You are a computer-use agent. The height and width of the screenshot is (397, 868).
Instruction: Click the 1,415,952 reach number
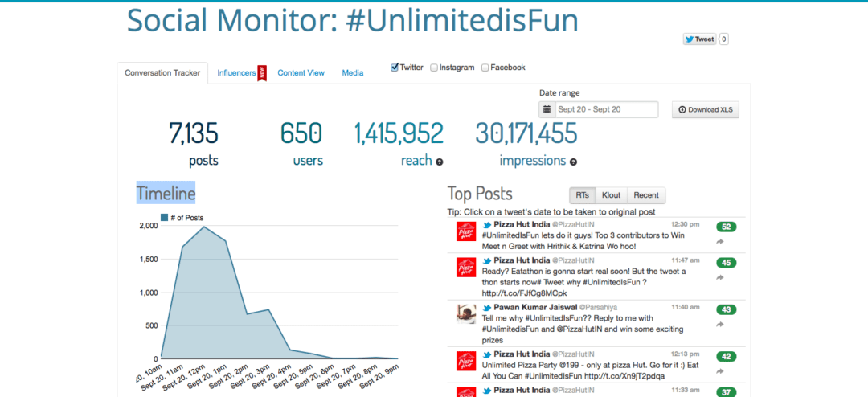coord(399,133)
